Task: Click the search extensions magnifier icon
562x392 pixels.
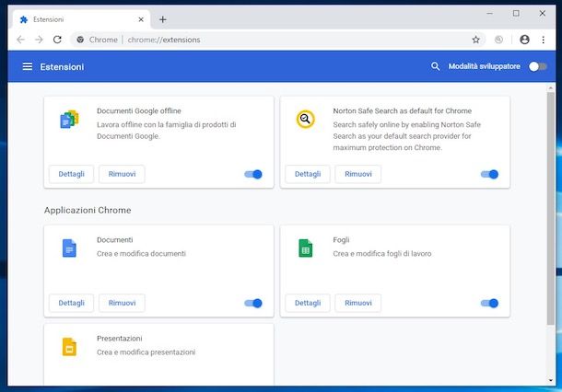Action: pos(435,66)
